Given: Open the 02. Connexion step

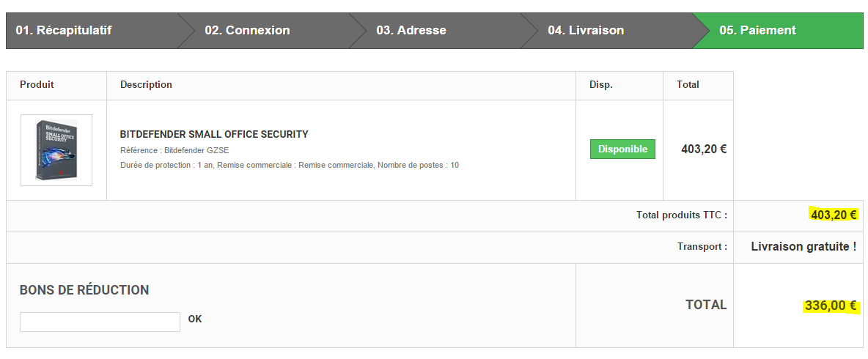Looking at the screenshot, I should click(x=247, y=31).
